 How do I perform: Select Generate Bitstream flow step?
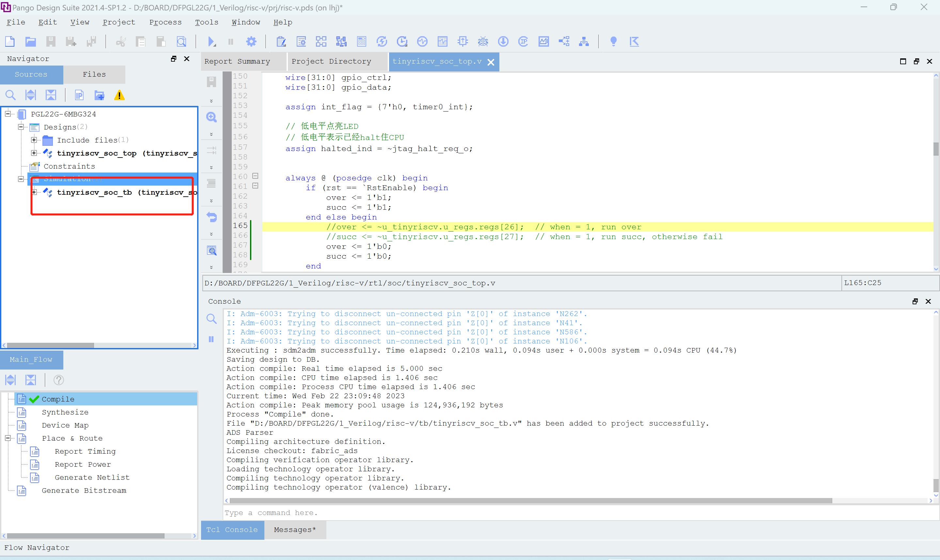[84, 491]
